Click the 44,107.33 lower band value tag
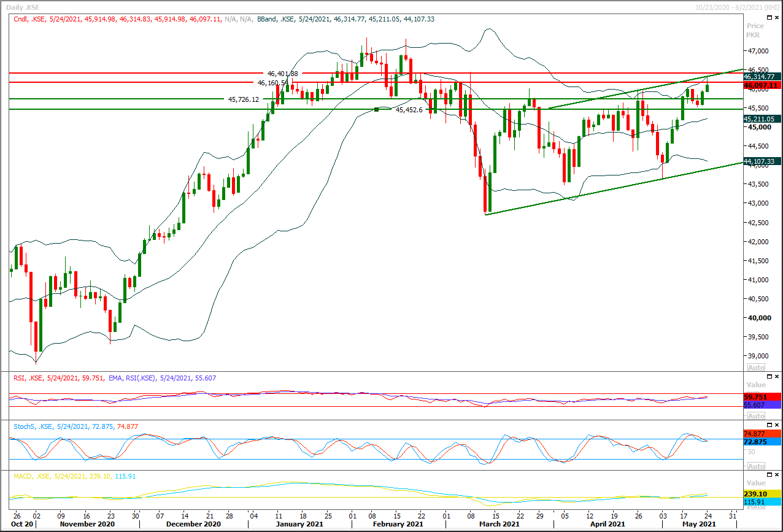Screen dimensions: 783x532 point(761,161)
